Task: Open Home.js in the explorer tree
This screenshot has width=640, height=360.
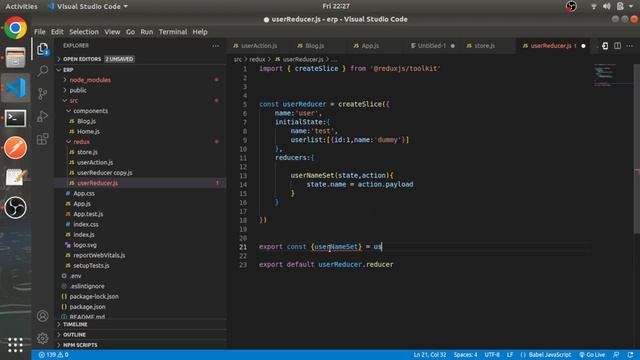Action: pyautogui.click(x=140, y=131)
